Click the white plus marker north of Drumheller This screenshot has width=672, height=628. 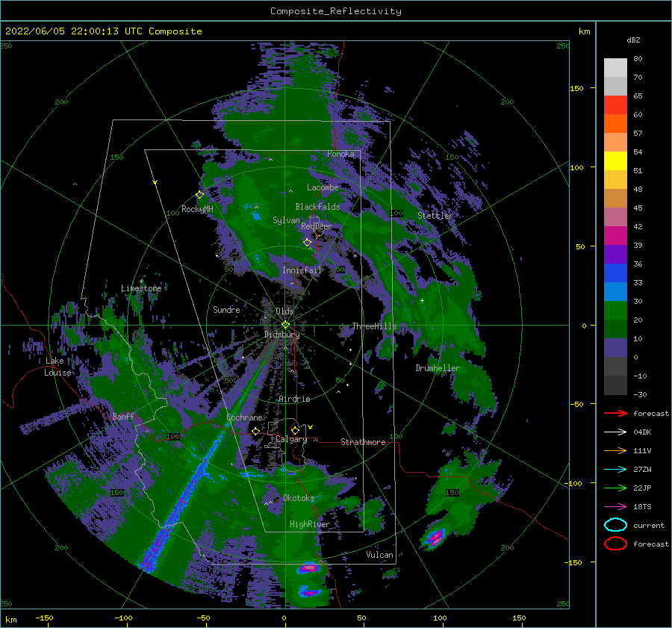coord(422,300)
